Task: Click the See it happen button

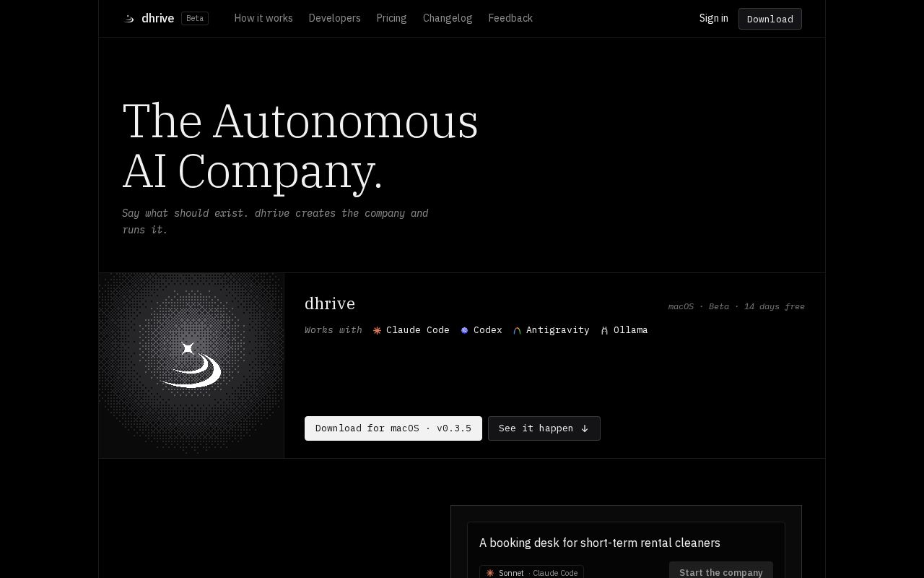Action: [x=544, y=428]
